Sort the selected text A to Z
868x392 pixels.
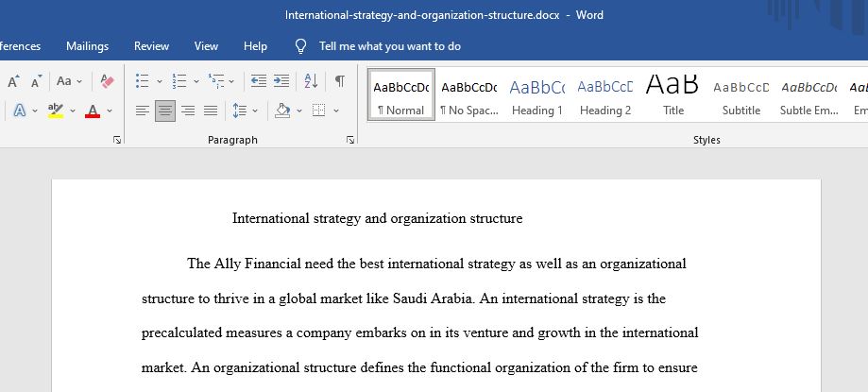(x=311, y=81)
